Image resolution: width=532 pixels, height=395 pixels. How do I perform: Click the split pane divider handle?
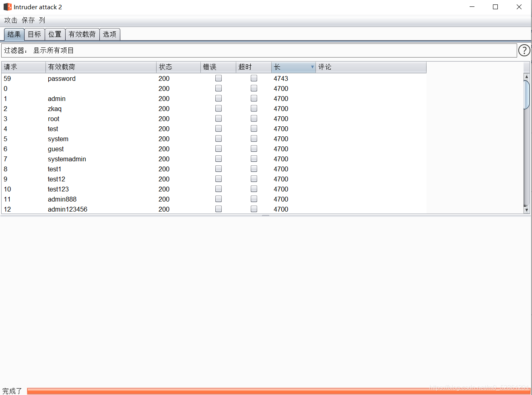pos(266,216)
